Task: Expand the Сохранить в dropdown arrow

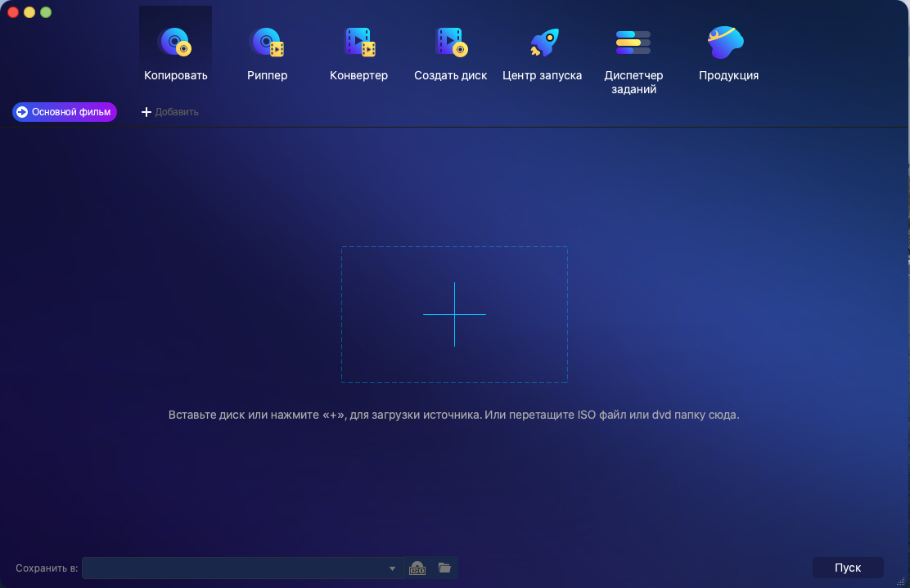Action: (392, 568)
